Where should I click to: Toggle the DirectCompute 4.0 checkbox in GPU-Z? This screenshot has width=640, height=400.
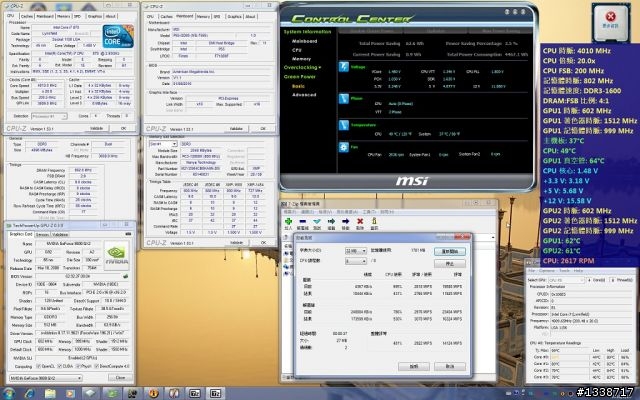point(97,367)
